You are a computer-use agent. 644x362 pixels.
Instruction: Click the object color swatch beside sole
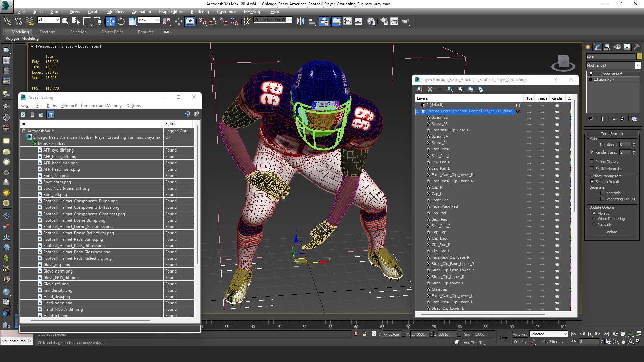point(639,56)
